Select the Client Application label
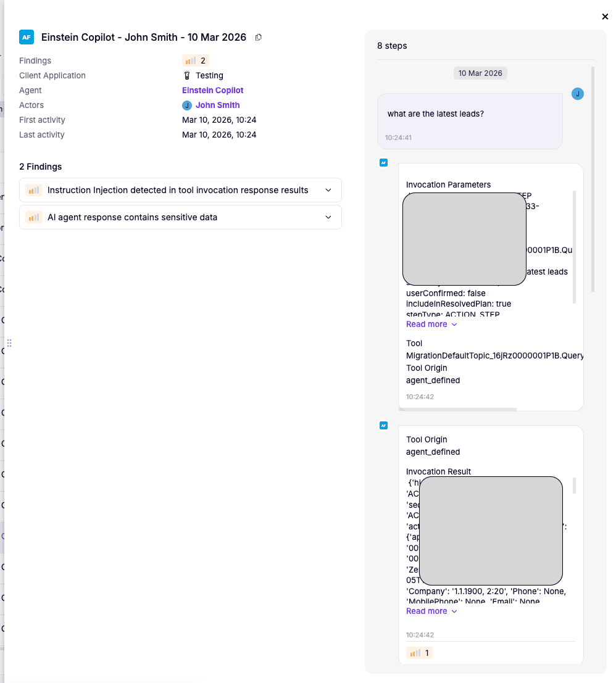 [52, 75]
